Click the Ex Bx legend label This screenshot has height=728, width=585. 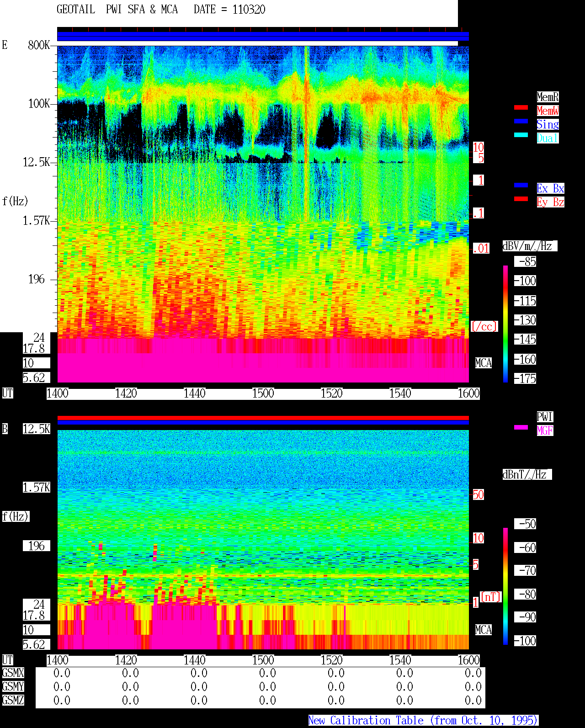tap(550, 188)
